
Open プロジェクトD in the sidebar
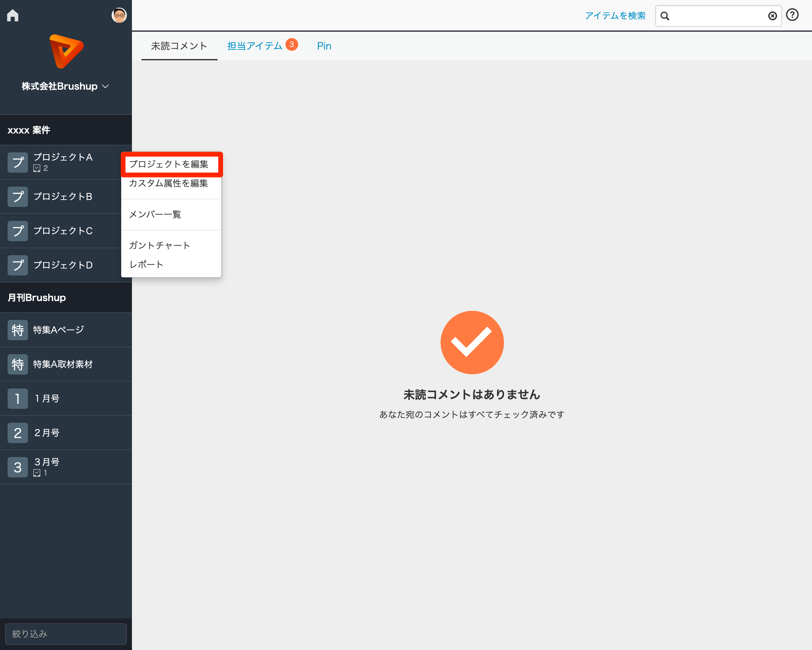pos(66,265)
